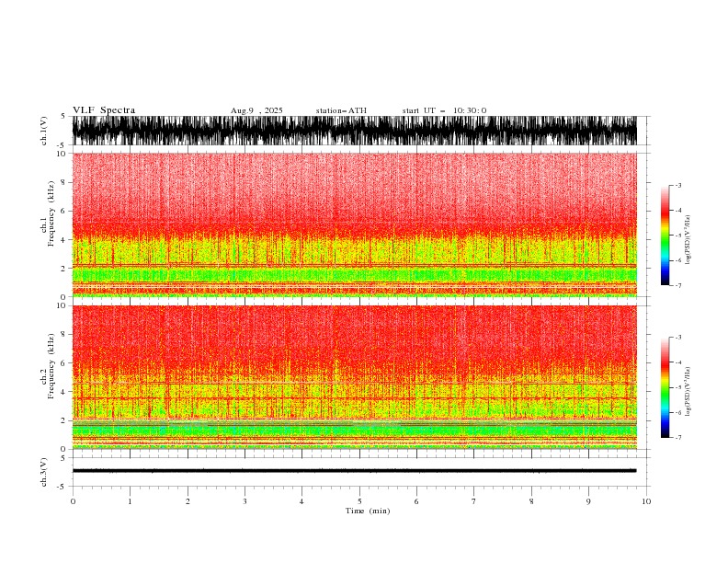The height and width of the screenshot is (563, 728).
Task: Click the time axis tick label "2"
Action: [x=188, y=501]
